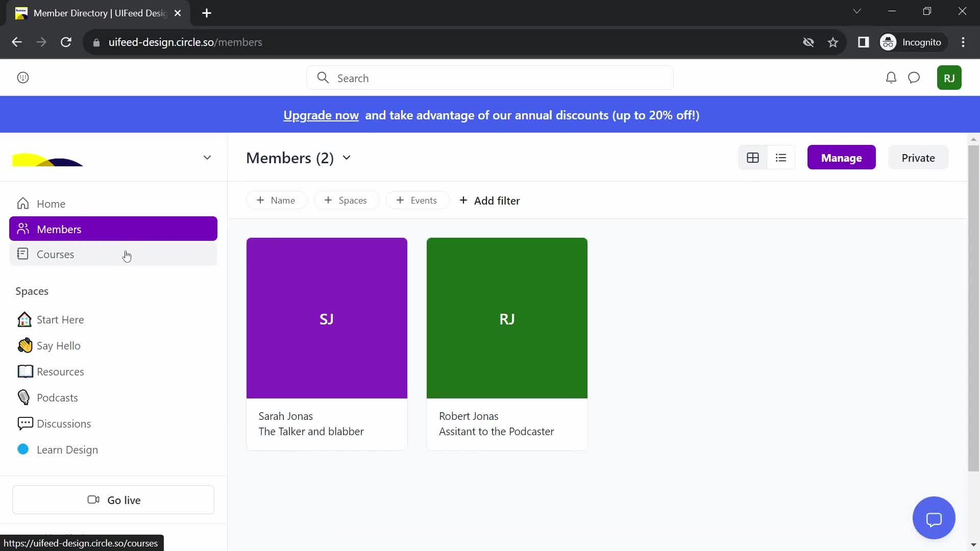Click the Say Hello space icon
980x551 pixels.
point(23,345)
